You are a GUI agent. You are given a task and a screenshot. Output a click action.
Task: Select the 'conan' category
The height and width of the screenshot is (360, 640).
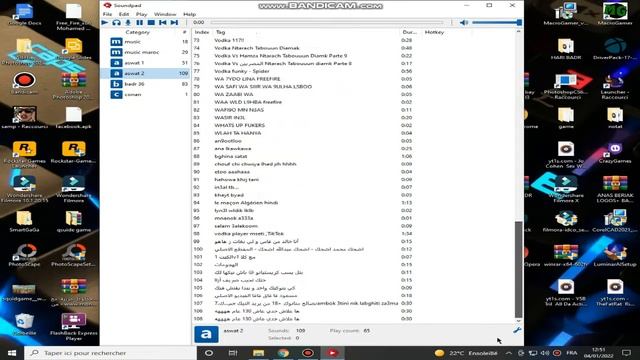point(145,95)
